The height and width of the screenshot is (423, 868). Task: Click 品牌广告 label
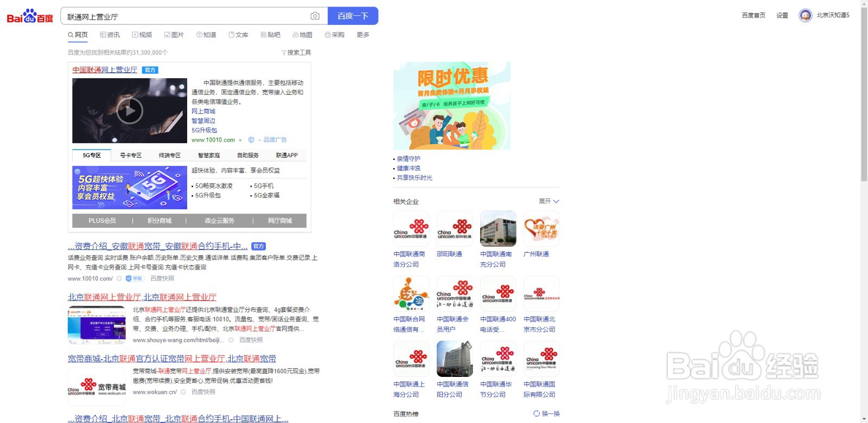tap(275, 140)
